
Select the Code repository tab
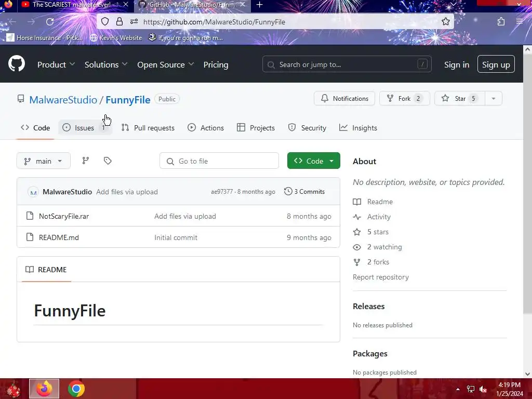click(35, 128)
